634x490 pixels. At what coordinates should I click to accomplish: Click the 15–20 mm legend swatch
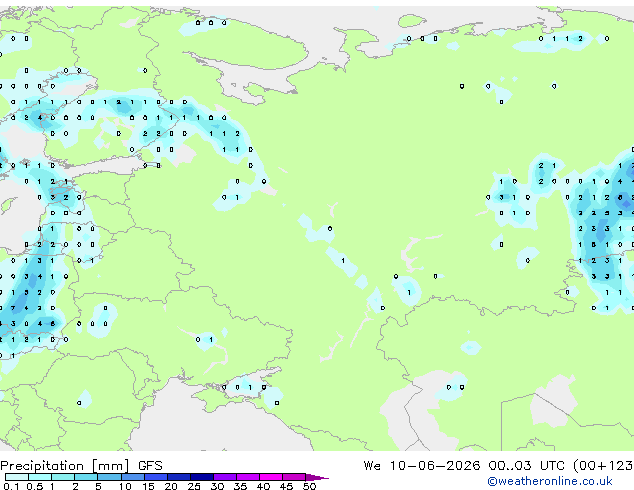pos(156,477)
